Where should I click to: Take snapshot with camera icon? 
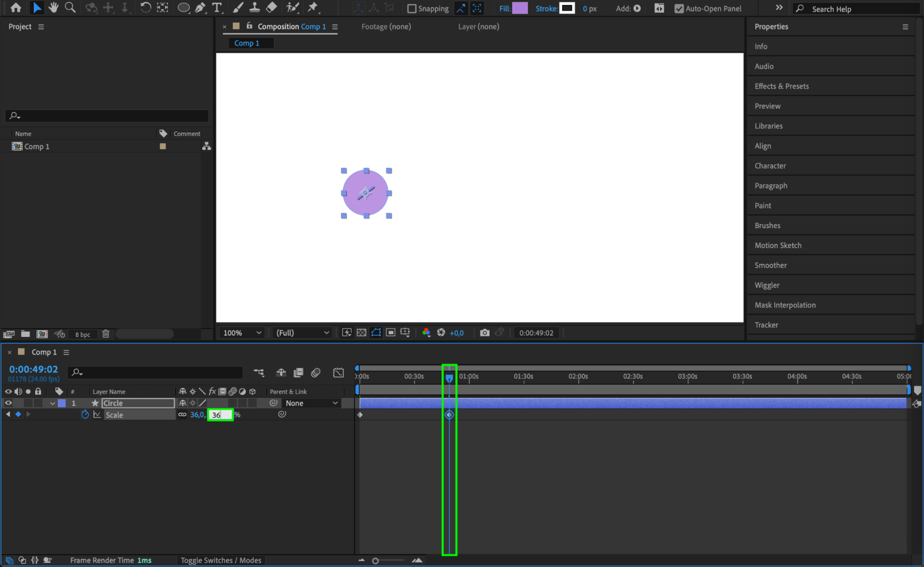[484, 333]
